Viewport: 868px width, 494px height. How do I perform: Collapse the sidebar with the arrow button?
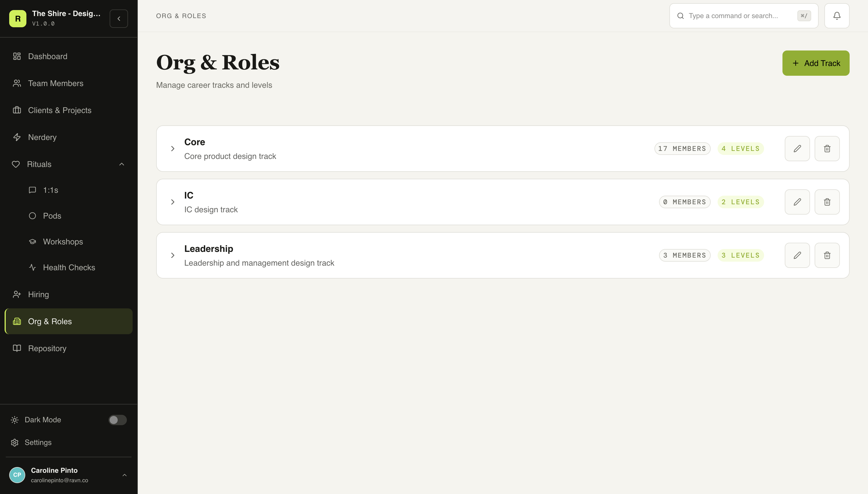click(x=119, y=18)
